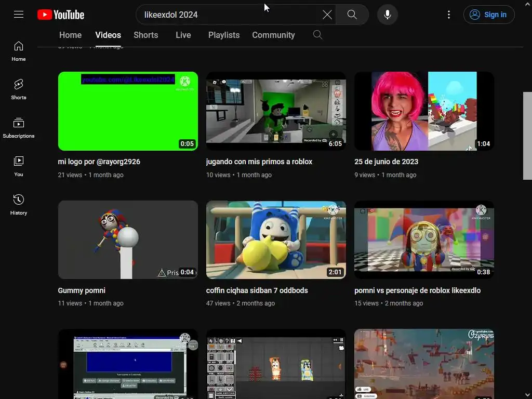Search within channel magnifier icon
The width and height of the screenshot is (532, 399).
(x=317, y=35)
